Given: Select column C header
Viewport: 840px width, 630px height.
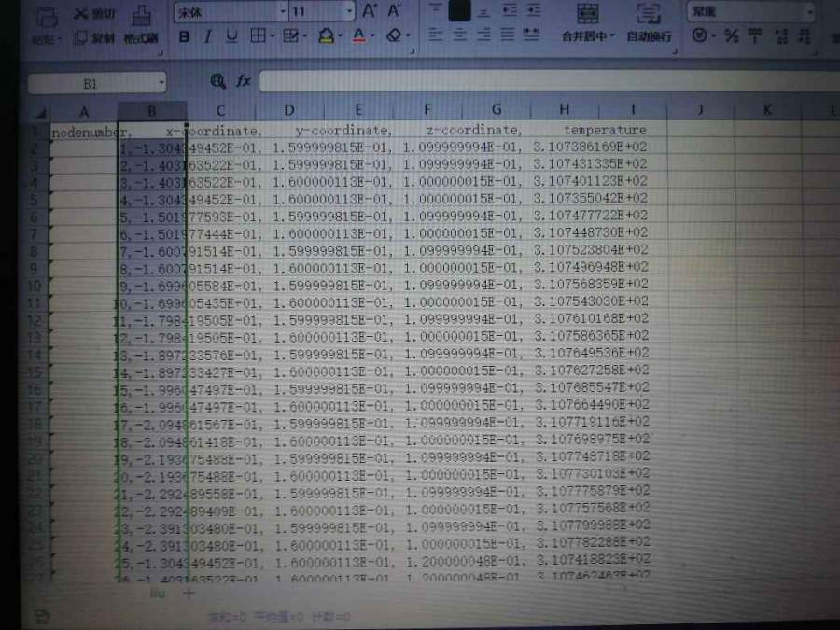Looking at the screenshot, I should click(x=220, y=110).
